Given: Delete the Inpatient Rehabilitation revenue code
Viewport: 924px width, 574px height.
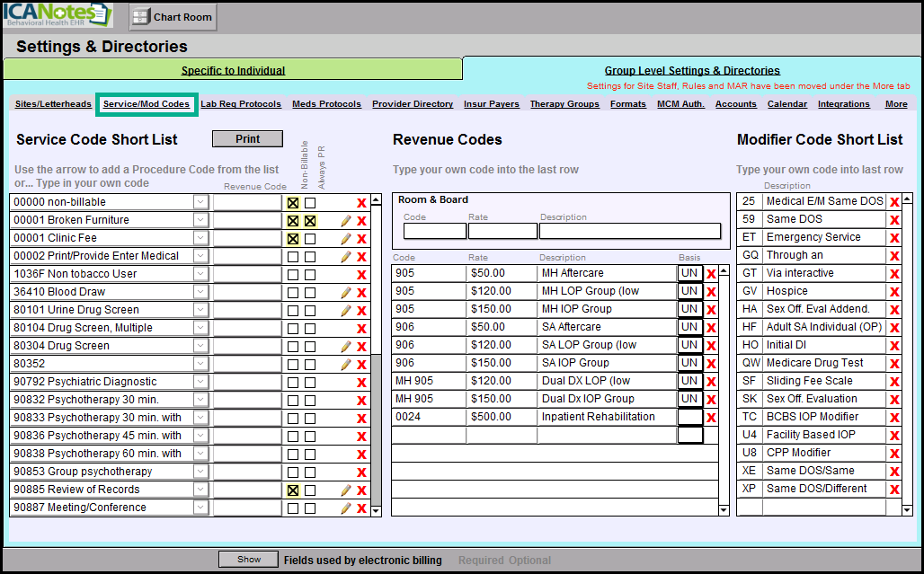Looking at the screenshot, I should click(x=711, y=418).
